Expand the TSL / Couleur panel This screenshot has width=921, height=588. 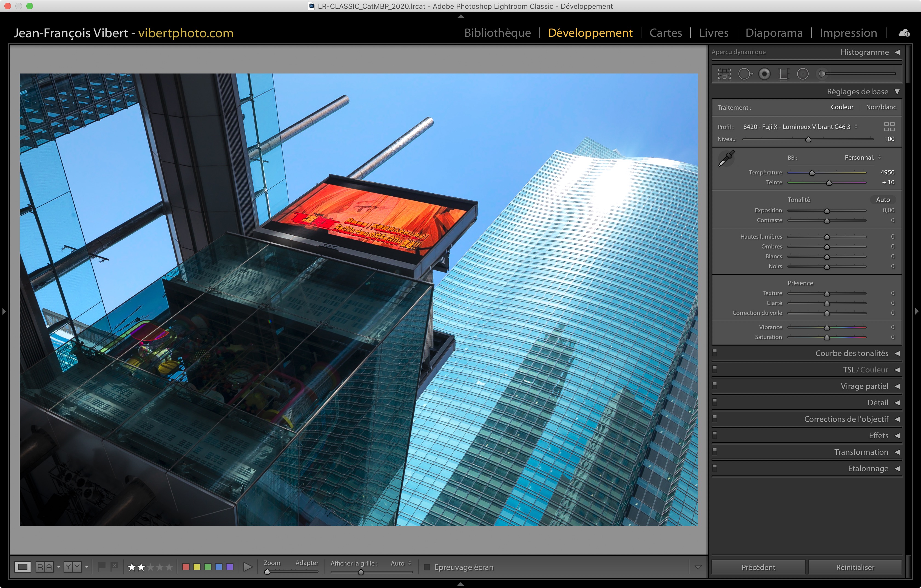coord(865,369)
